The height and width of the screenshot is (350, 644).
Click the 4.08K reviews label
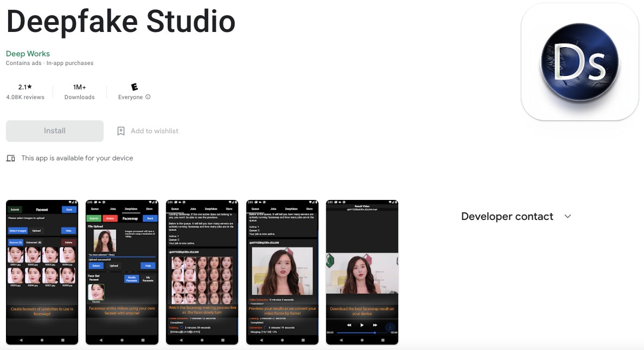[x=25, y=97]
